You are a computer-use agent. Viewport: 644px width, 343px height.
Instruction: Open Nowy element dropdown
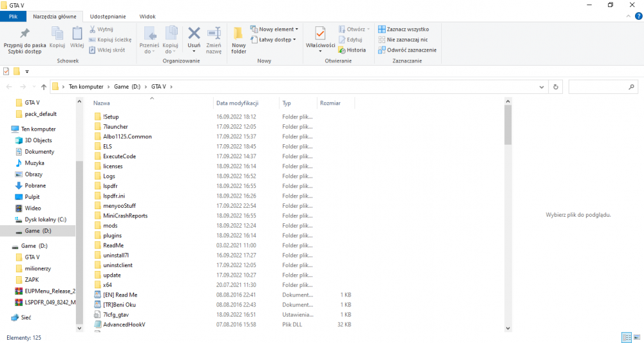(274, 29)
